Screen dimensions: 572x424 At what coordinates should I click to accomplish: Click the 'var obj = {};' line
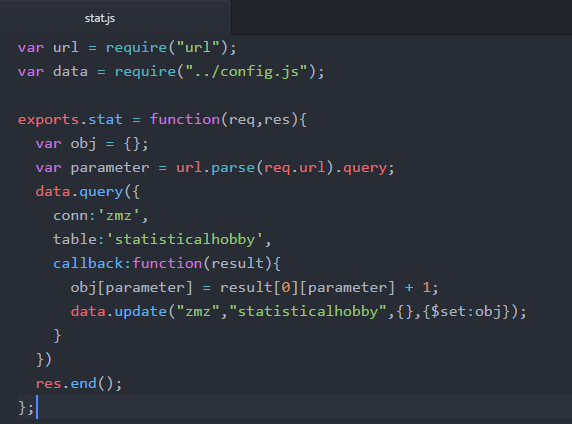[92, 144]
